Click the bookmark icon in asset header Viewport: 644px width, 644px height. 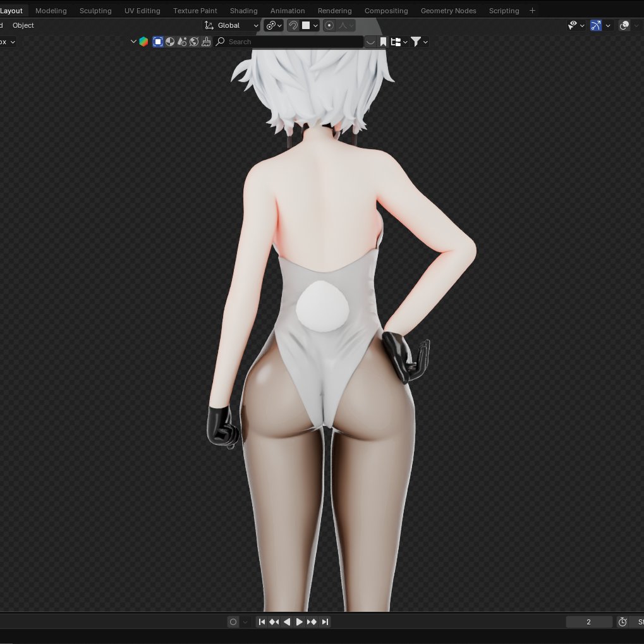coord(383,42)
